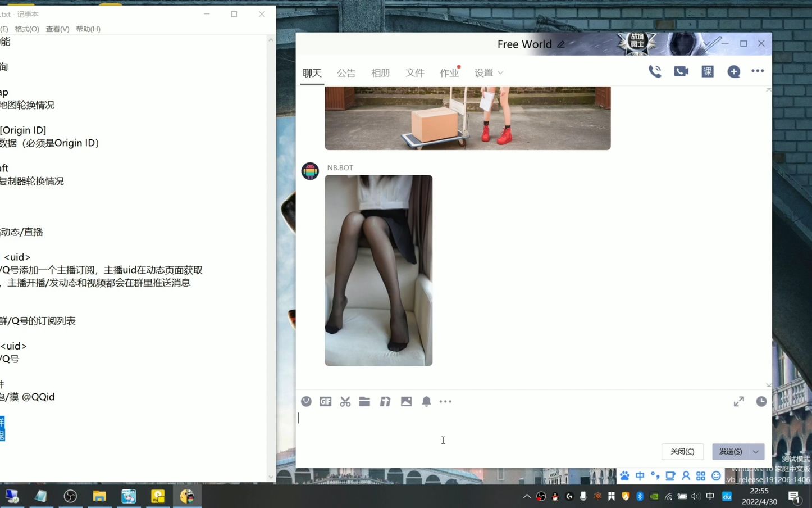
Task: Expand hidden icons in the system tray
Action: pos(526,496)
